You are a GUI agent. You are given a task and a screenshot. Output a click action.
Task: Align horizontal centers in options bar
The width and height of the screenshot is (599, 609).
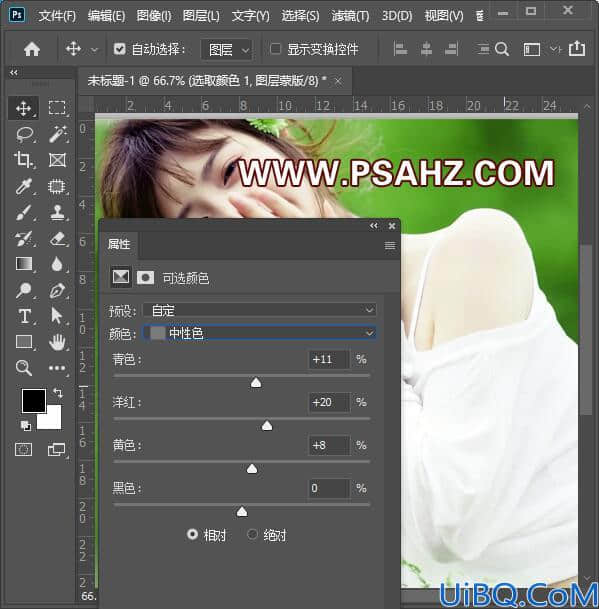426,49
